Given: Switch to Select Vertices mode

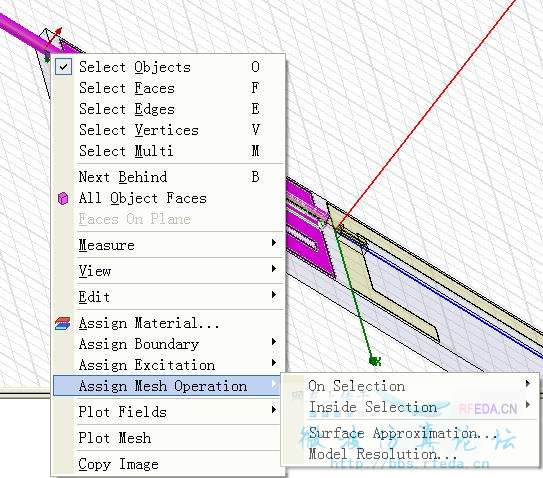Looking at the screenshot, I should [169, 130].
